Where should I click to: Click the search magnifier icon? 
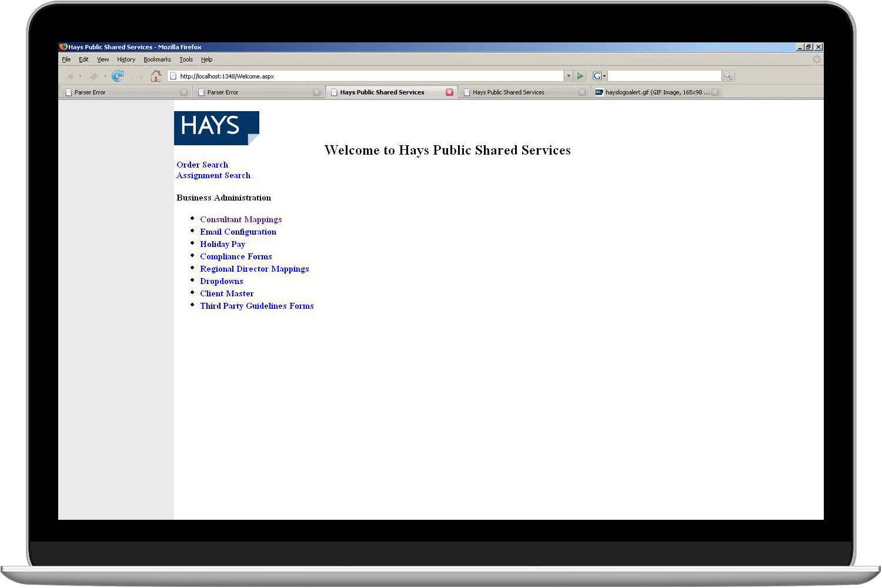coord(728,76)
